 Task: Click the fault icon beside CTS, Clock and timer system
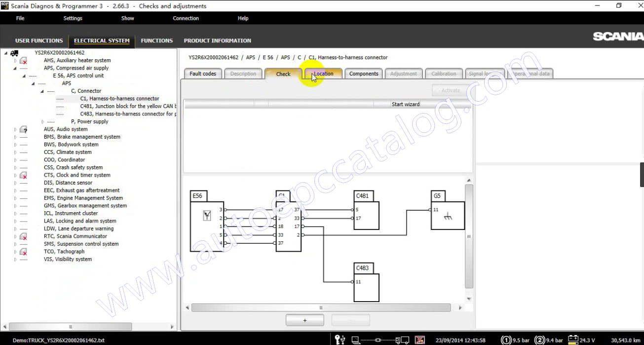[23, 175]
